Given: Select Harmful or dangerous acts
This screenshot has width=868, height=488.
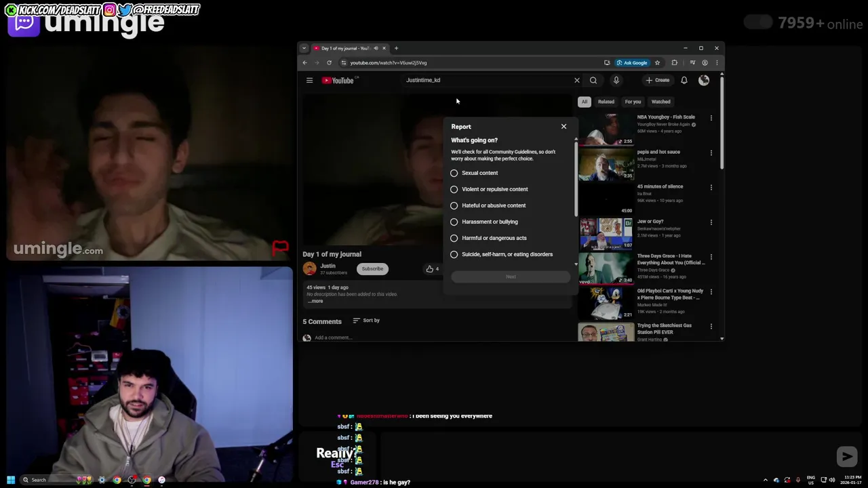Looking at the screenshot, I should [x=454, y=238].
